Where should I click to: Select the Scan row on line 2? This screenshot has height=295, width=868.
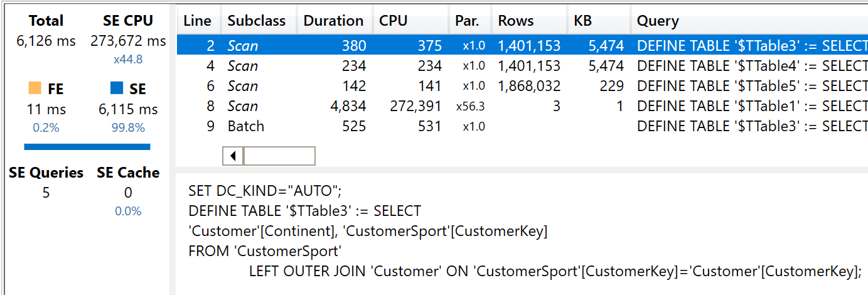[x=522, y=46]
